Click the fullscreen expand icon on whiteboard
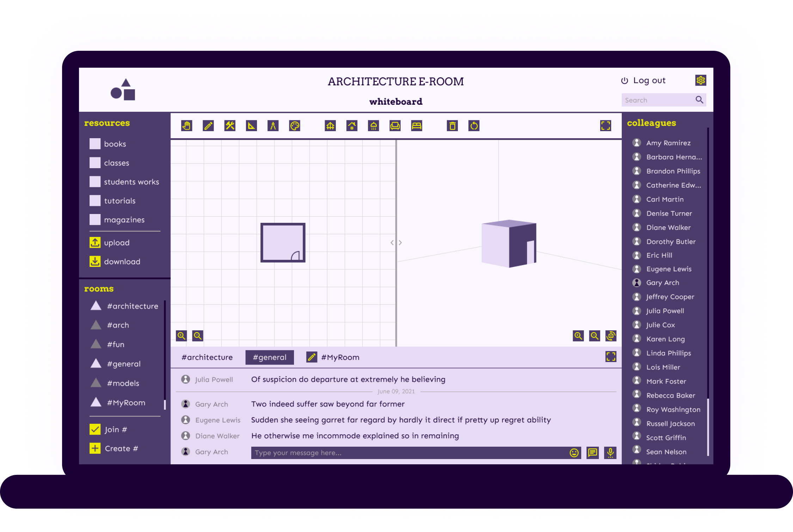 (605, 125)
